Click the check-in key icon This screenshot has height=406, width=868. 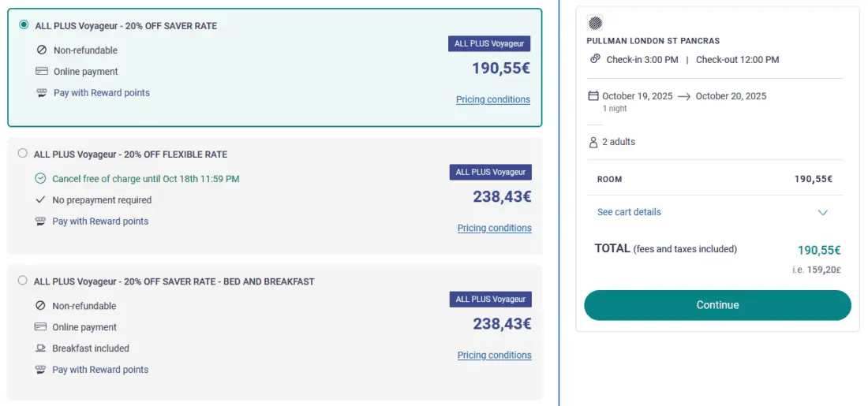pos(596,59)
